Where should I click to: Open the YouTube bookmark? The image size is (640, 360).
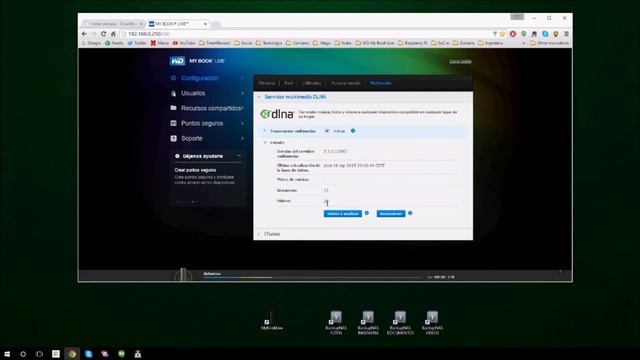point(184,43)
